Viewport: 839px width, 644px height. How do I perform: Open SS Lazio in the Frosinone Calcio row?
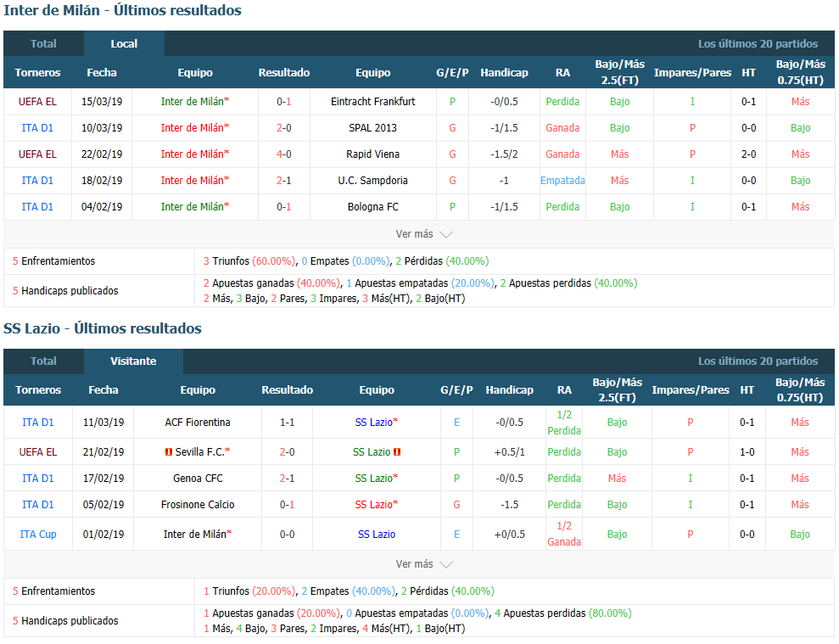(x=374, y=505)
